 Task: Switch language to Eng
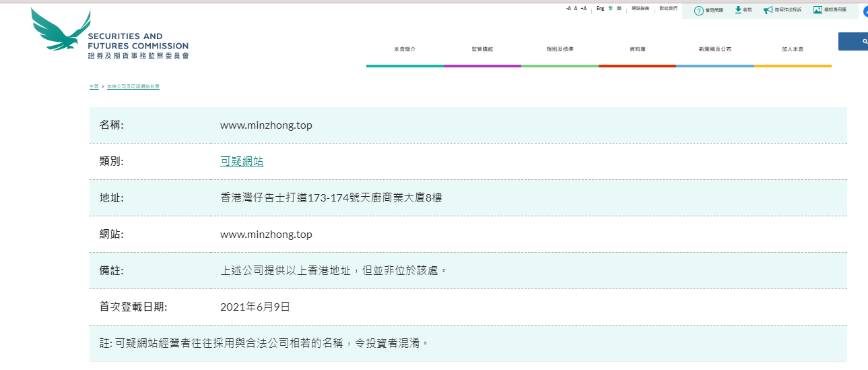tap(600, 9)
